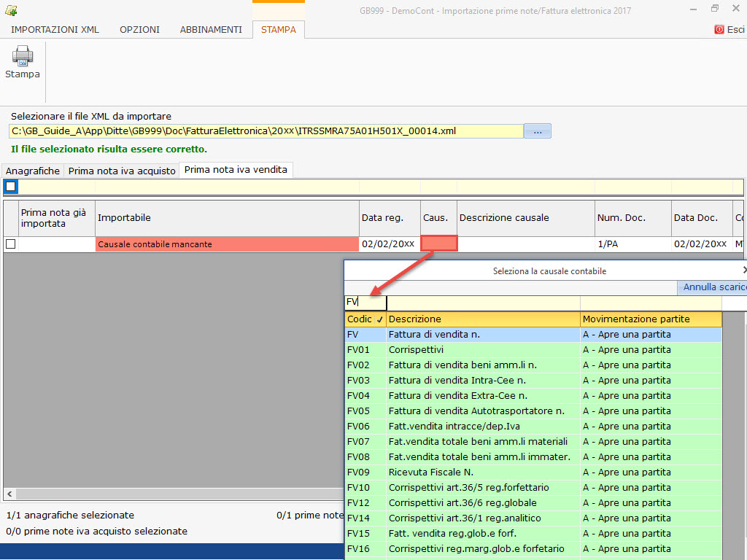The height and width of the screenshot is (560, 747).
Task: Click the red Caus. cell in the row
Action: point(439,244)
